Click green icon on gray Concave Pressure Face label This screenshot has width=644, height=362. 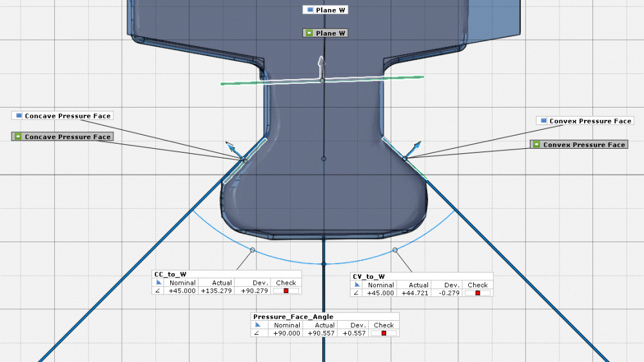[19, 137]
